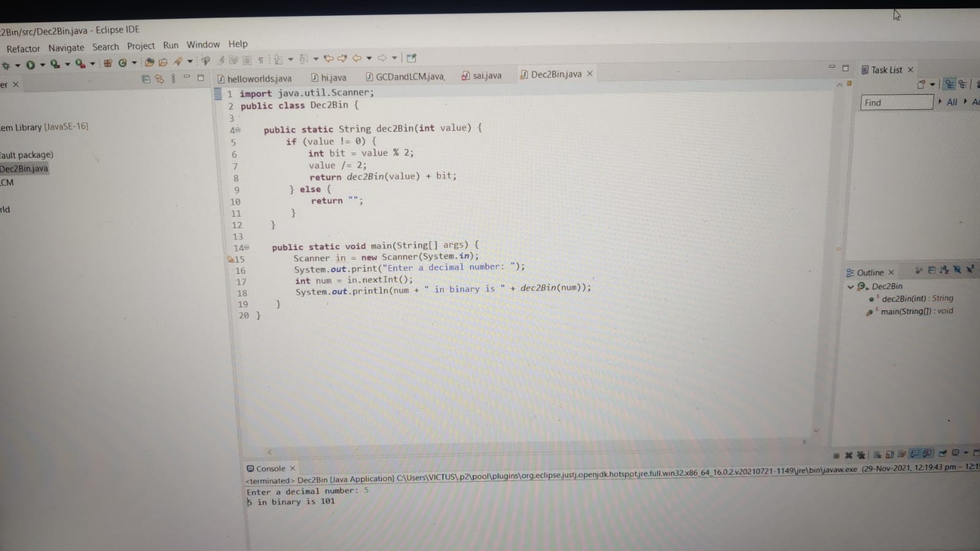Select the default package node

click(x=27, y=155)
